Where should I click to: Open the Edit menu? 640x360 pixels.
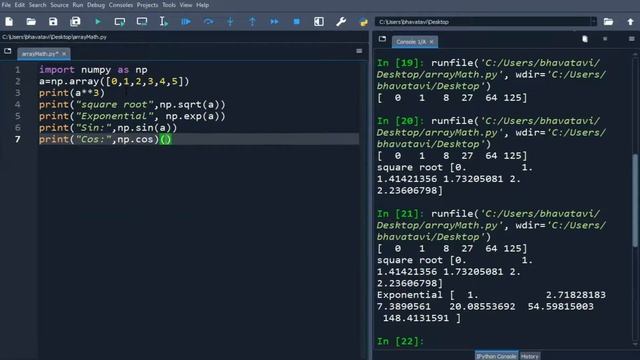coord(20,5)
